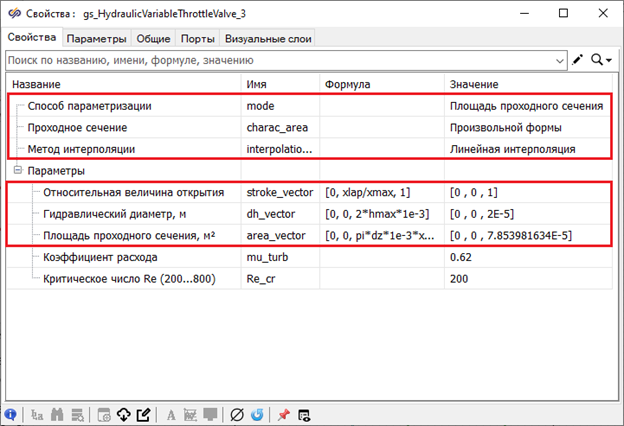The height and width of the screenshot is (426, 624).
Task: Click the empty-set (crossed circle) icon
Action: [x=236, y=413]
